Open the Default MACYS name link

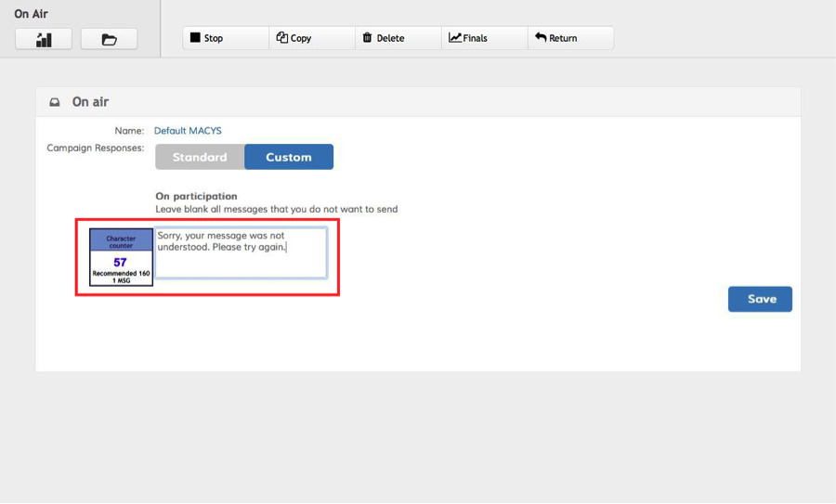point(188,131)
